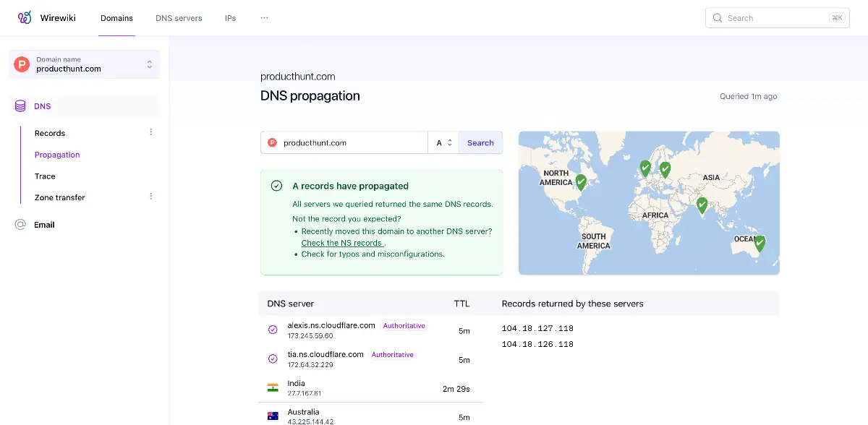Edit the producthunt.com domain input field
Image resolution: width=868 pixels, height=425 pixels.
(x=344, y=142)
